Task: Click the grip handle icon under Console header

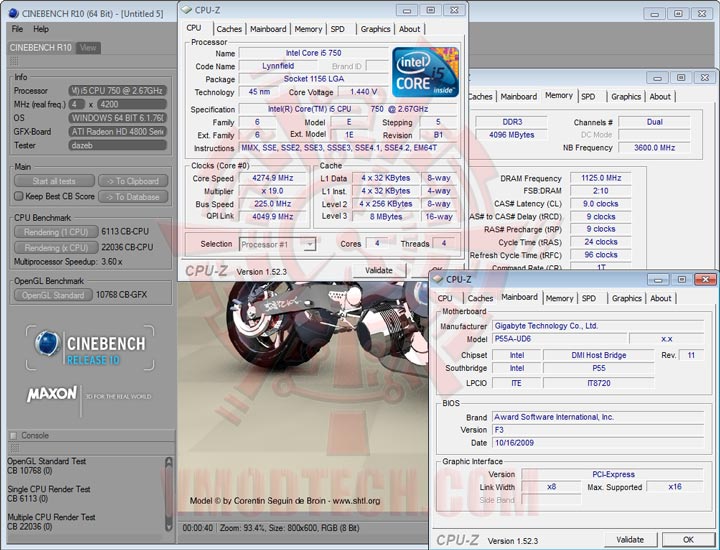Action: tap(14, 448)
